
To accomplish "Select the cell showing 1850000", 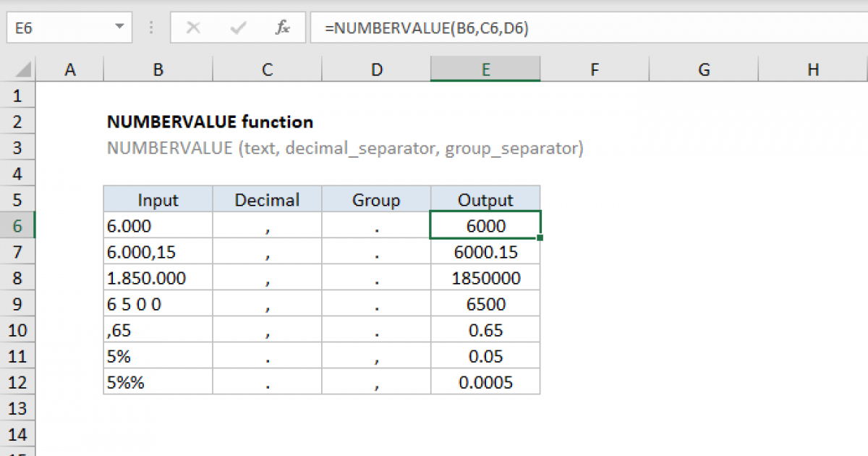I will [x=485, y=278].
